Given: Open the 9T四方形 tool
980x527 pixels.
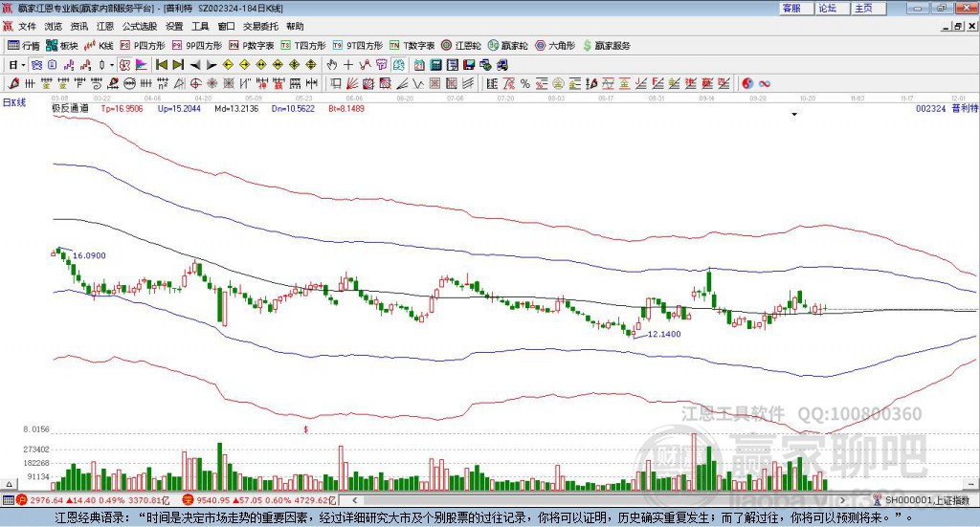Looking at the screenshot, I should [358, 46].
